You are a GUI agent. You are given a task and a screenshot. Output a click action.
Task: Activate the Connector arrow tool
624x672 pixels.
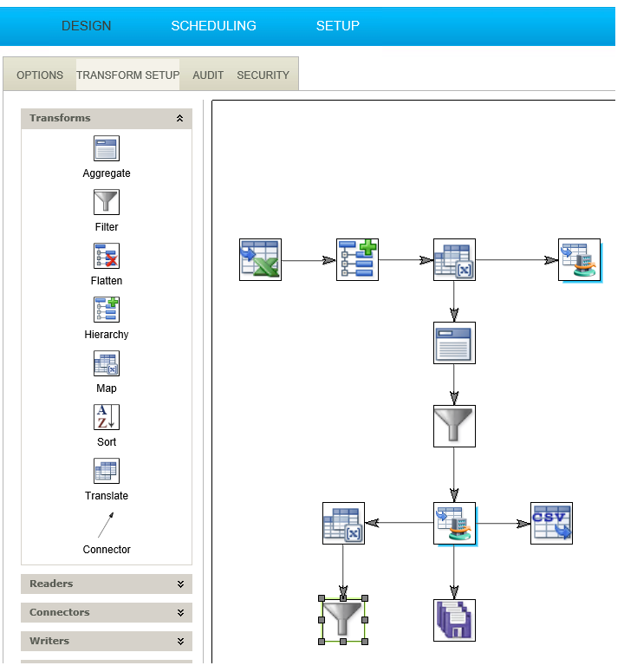pyautogui.click(x=106, y=525)
